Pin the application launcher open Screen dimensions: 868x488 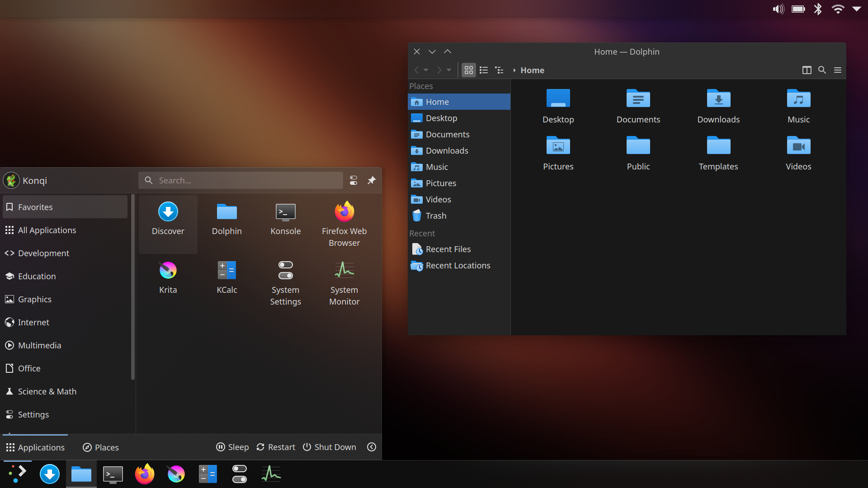372,180
